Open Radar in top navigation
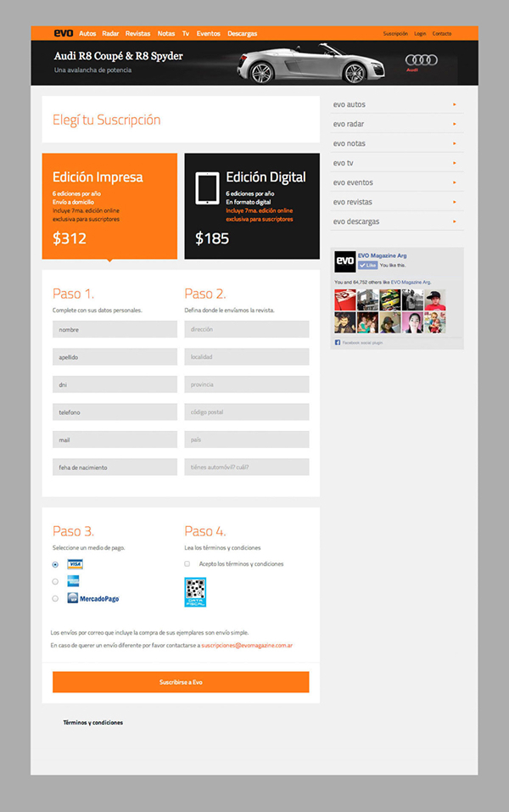The height and width of the screenshot is (812, 509). 110,34
